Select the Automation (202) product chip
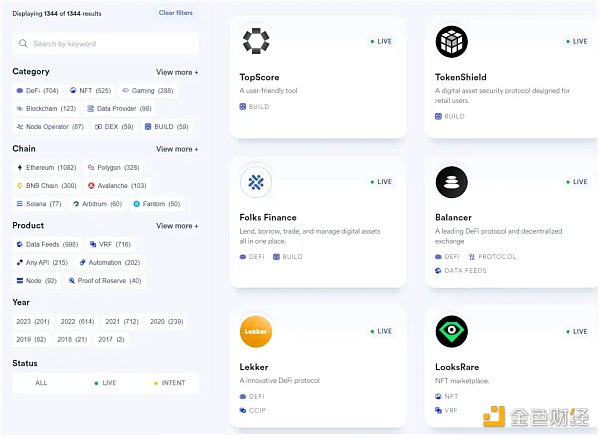600x438 pixels. pos(110,262)
